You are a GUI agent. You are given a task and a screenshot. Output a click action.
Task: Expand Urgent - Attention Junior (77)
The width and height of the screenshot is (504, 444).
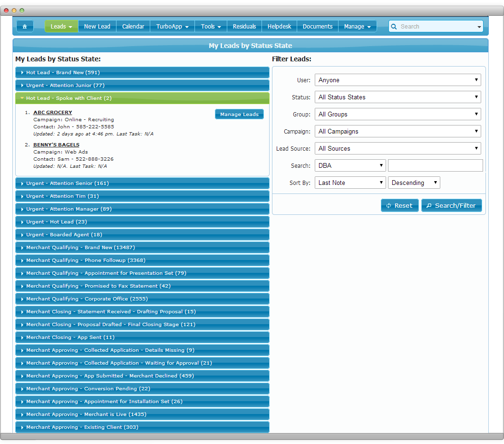coord(142,86)
